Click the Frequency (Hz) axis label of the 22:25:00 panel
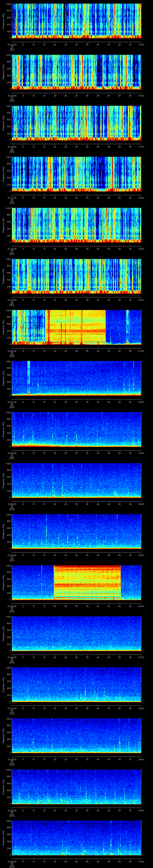 point(4,582)
